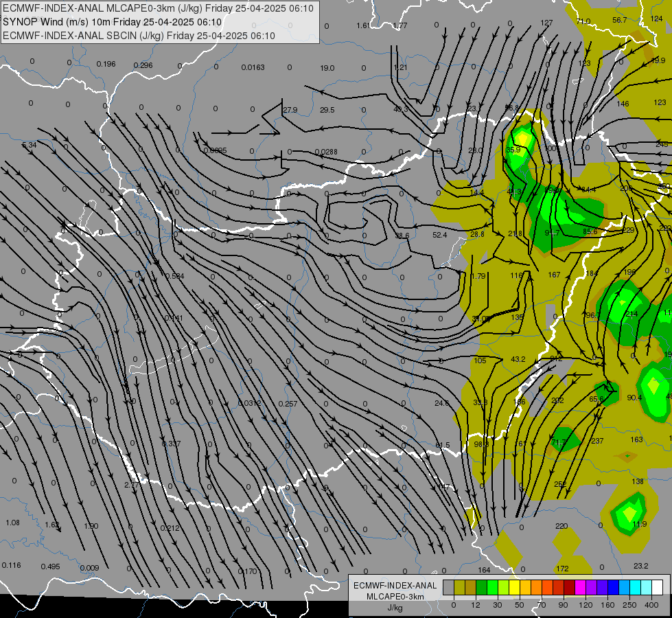The width and height of the screenshot is (672, 618).
Task: Click the 160 tick label in legend
Action: 607,605
